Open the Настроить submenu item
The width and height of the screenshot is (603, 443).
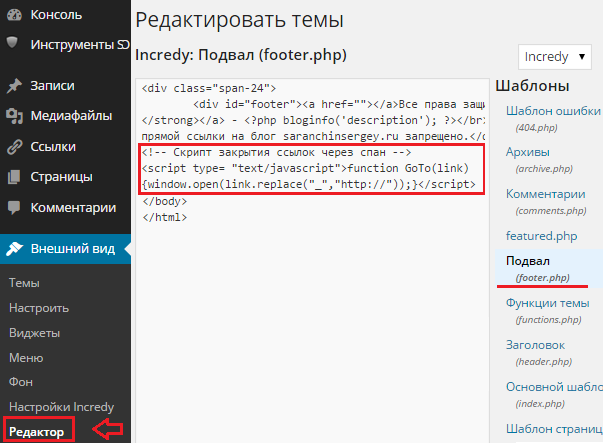(x=37, y=308)
